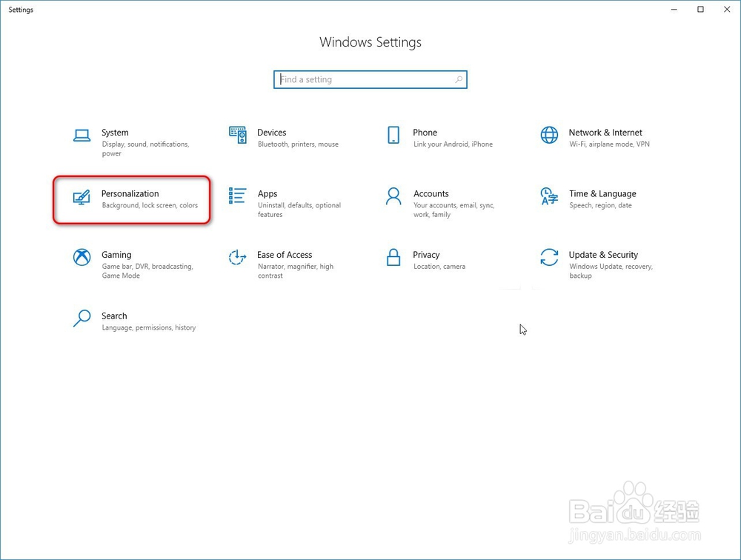Click the Privacy padlock icon
The image size is (741, 560).
click(393, 257)
